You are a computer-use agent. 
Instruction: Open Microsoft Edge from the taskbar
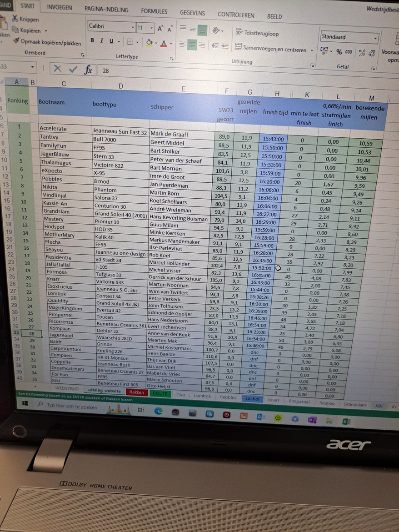tap(158, 411)
